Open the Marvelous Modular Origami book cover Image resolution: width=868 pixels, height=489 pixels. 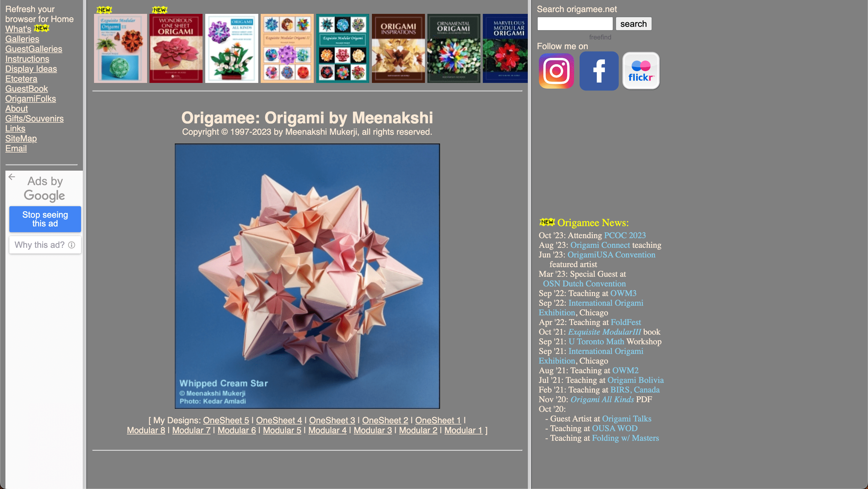[x=505, y=48]
